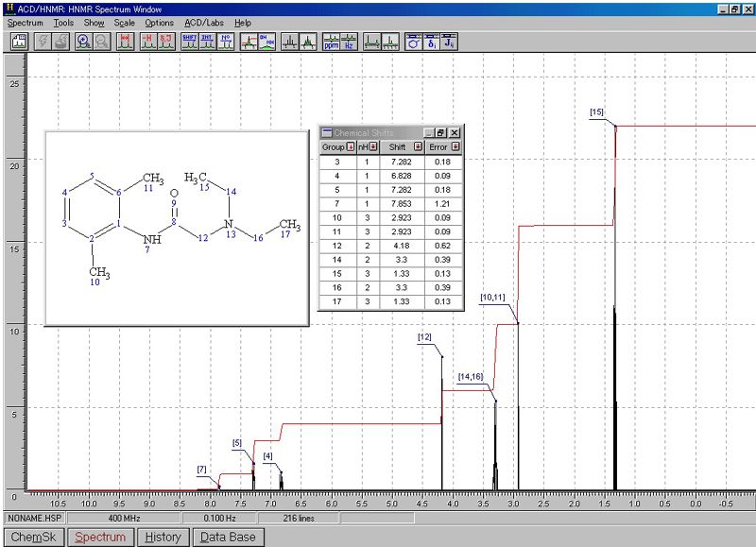Open the Help menu
756x547 pixels.
[x=243, y=23]
